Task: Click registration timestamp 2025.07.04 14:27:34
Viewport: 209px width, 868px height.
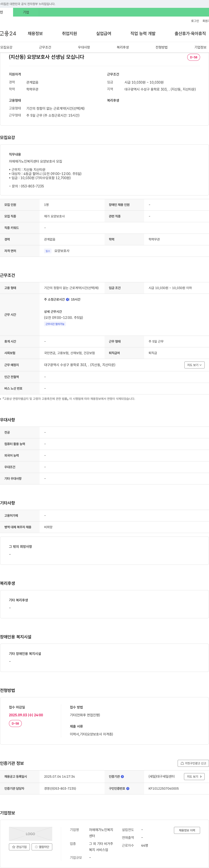Action: [x=59, y=776]
